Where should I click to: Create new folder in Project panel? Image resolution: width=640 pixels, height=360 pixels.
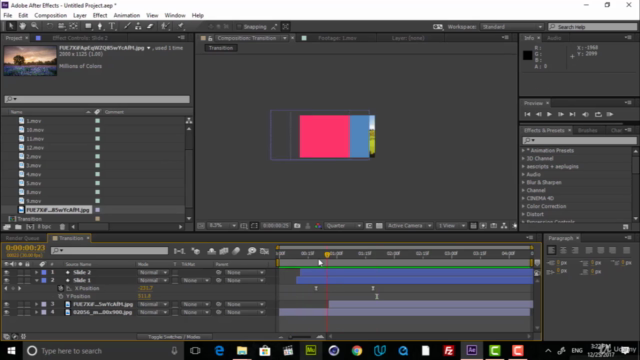point(18,227)
